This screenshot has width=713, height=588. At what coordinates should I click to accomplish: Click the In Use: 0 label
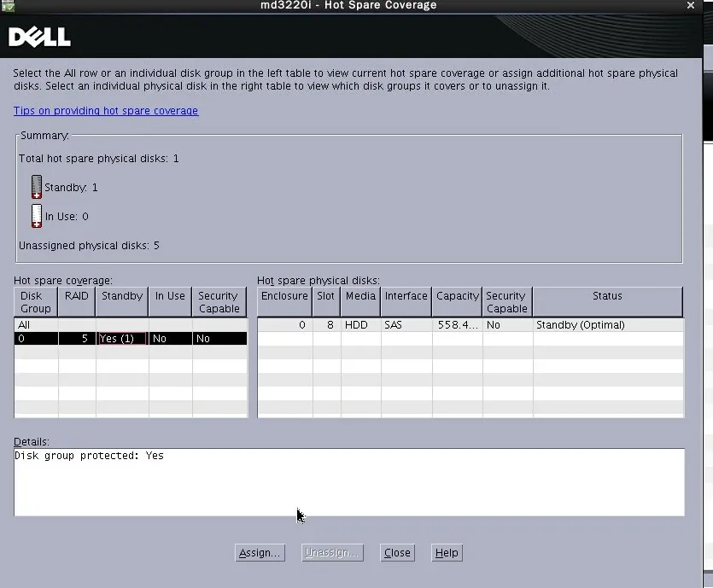pyautogui.click(x=67, y=216)
